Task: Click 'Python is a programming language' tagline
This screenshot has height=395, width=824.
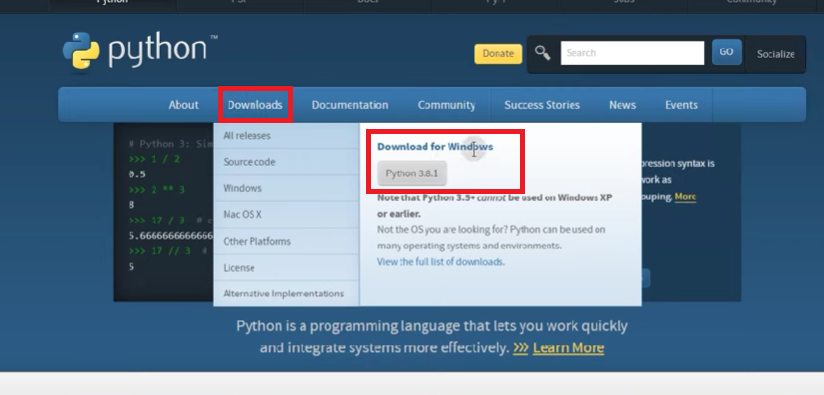Action: pos(431,337)
